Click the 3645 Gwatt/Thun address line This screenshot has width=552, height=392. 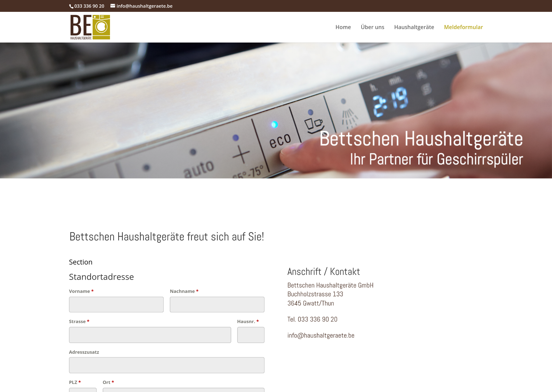click(310, 303)
